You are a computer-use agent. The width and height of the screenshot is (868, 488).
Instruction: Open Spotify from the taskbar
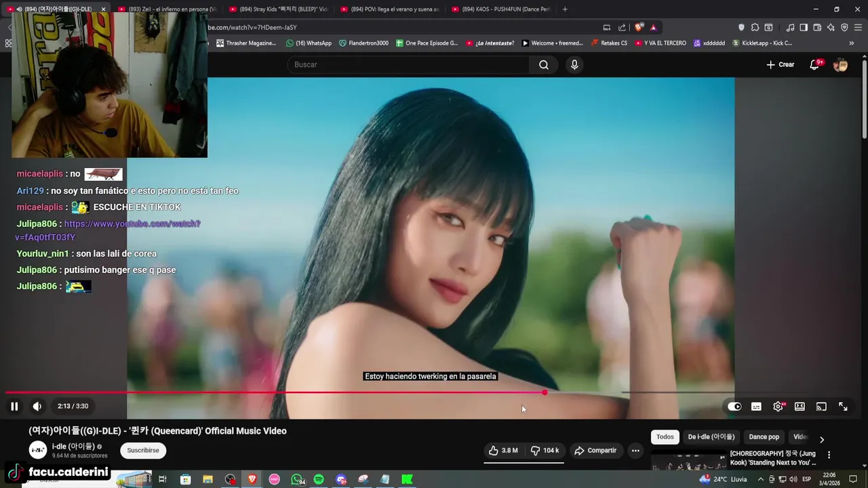[319, 479]
